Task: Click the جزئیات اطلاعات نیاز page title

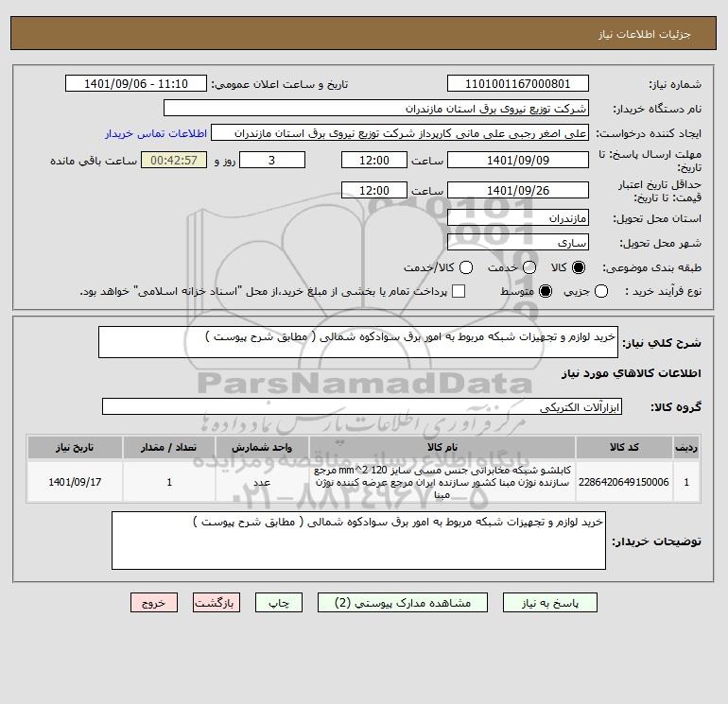Action: click(645, 34)
